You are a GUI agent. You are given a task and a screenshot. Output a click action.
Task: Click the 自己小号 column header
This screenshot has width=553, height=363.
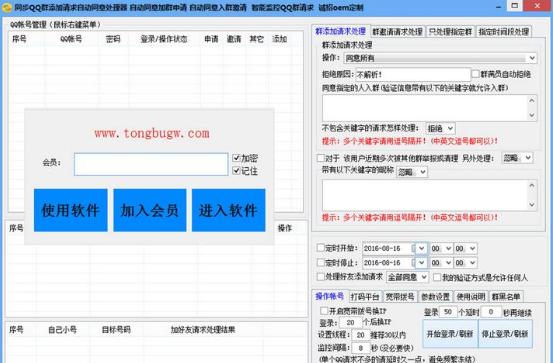click(x=62, y=329)
